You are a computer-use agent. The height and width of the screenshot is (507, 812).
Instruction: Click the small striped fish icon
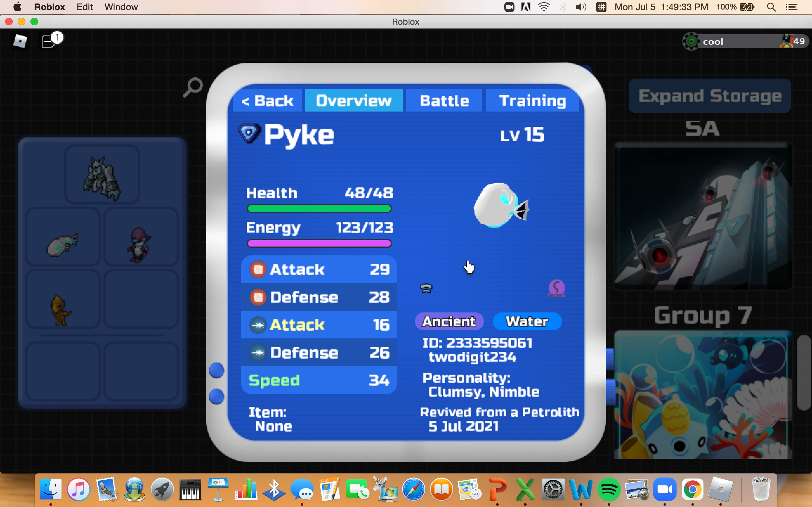[x=426, y=288]
